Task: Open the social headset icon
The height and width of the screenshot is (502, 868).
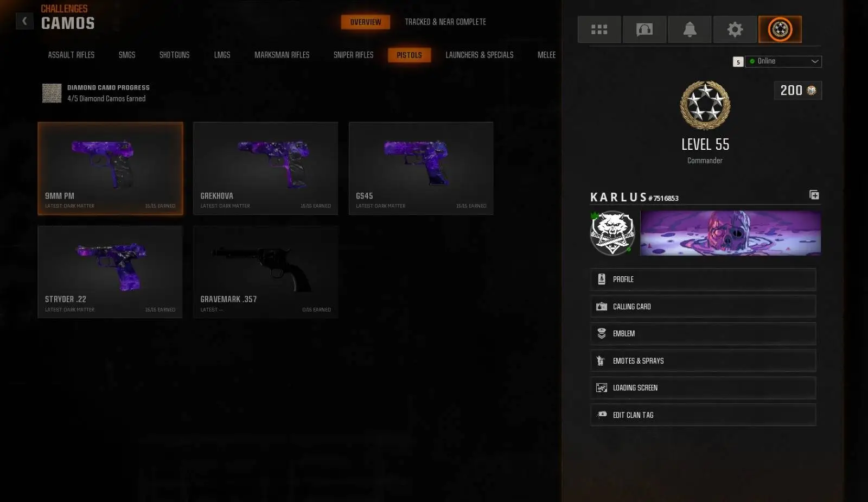Action: (644, 29)
